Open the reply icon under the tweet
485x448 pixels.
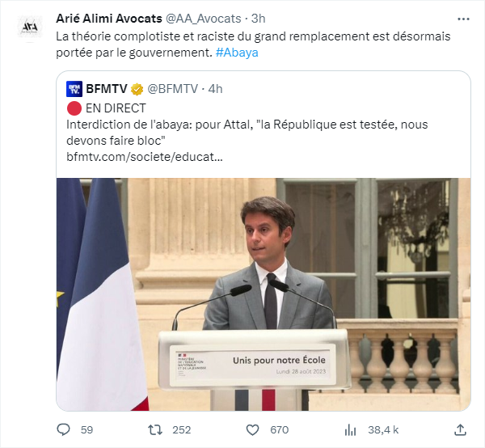click(x=63, y=429)
